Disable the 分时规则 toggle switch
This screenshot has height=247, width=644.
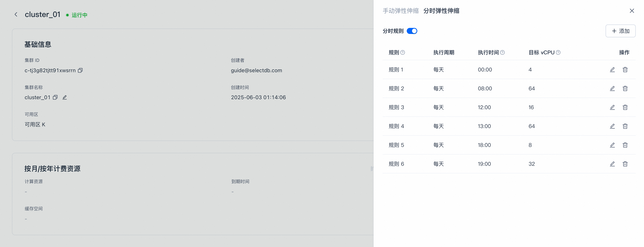pyautogui.click(x=412, y=31)
